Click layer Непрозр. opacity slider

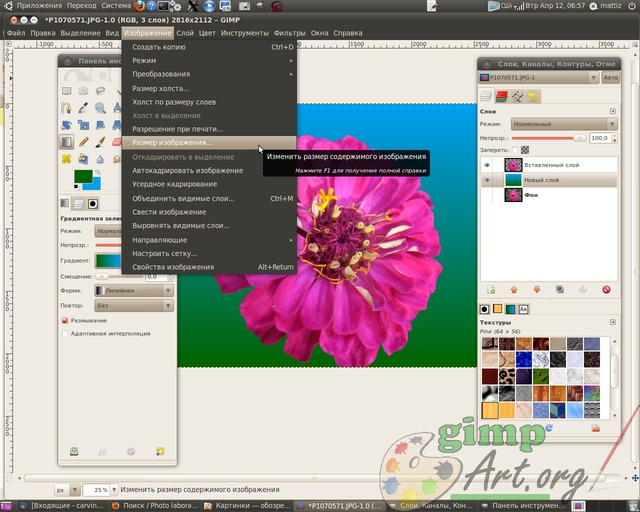point(549,138)
